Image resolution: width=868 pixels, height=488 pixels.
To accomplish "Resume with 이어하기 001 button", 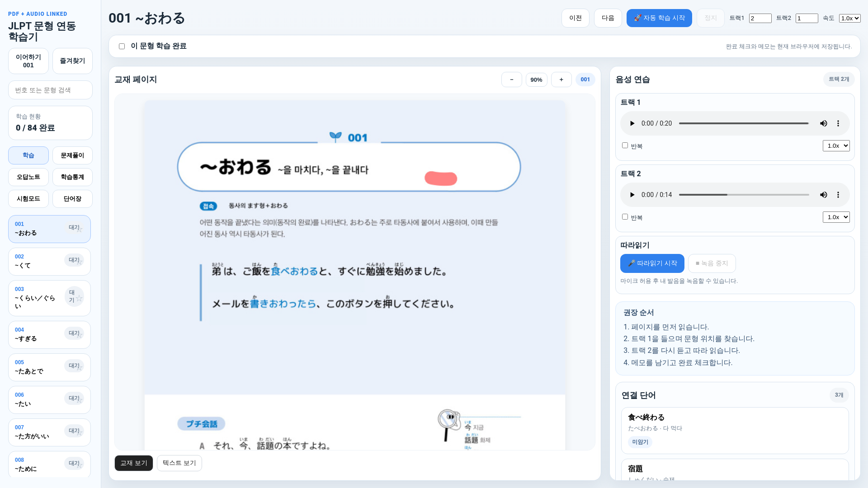I will [x=28, y=61].
